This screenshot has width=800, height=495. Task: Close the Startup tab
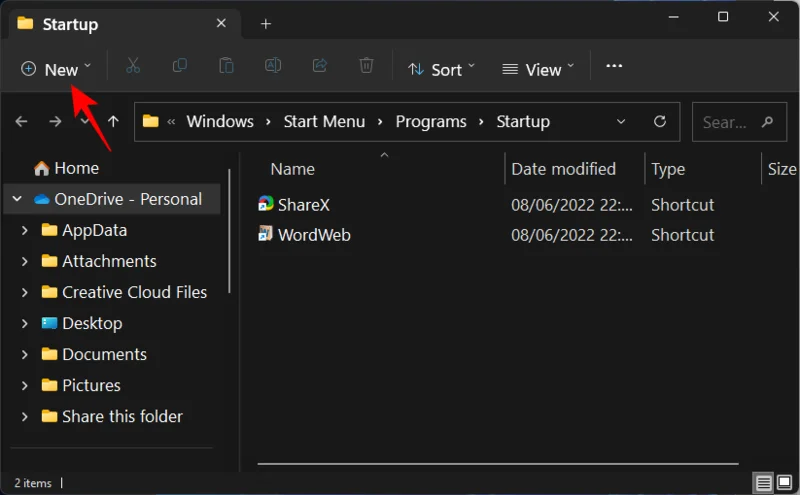tap(221, 23)
